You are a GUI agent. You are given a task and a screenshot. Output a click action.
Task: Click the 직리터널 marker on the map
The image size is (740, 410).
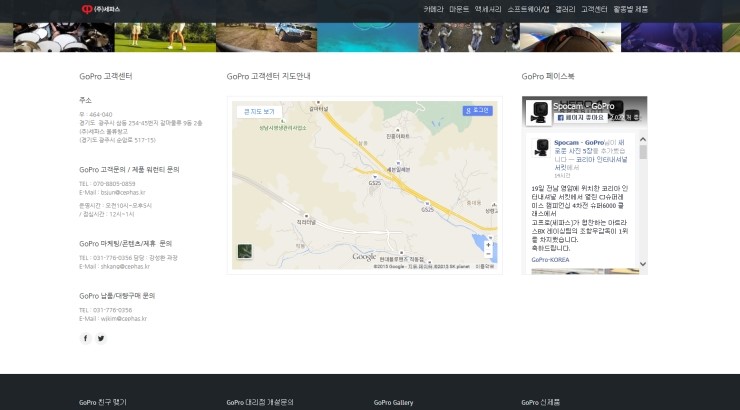pos(306,217)
